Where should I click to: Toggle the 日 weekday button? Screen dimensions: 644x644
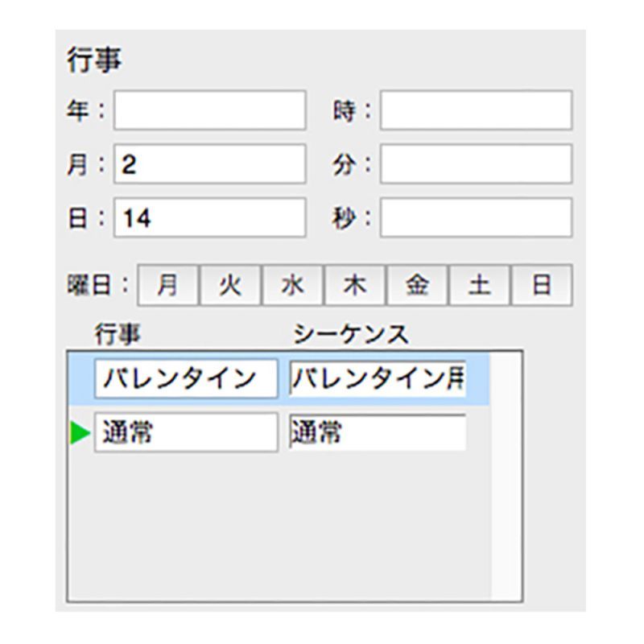click(x=542, y=285)
